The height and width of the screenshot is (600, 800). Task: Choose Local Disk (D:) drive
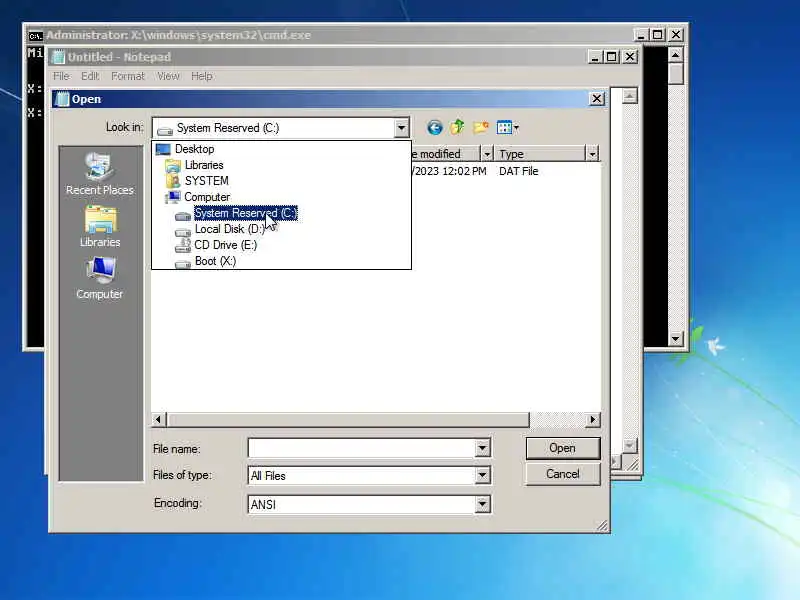tap(230, 229)
